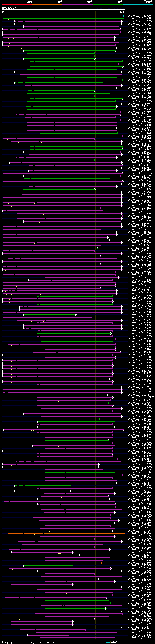Open hit UniRef100_A9U449
Viewport: 155px width, 644px height.
tap(139, 42)
